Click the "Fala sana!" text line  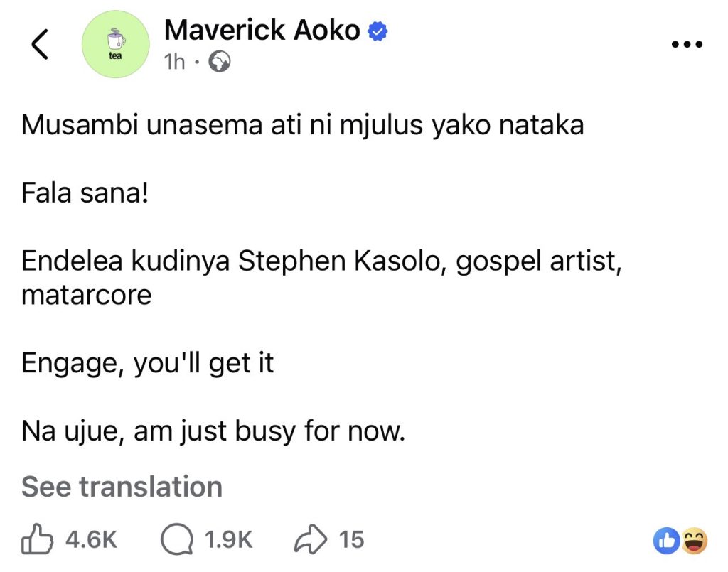point(85,193)
